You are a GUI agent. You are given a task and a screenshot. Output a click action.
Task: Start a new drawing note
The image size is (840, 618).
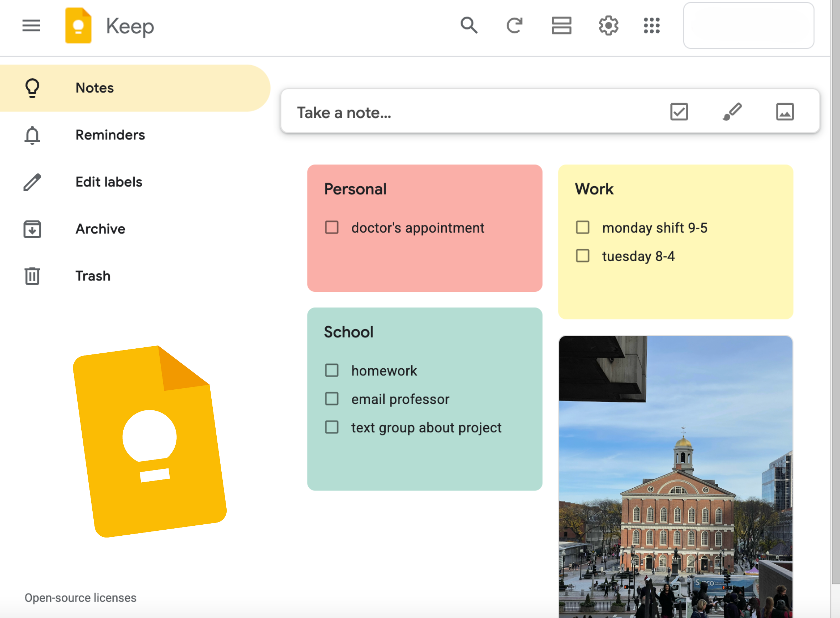(732, 111)
